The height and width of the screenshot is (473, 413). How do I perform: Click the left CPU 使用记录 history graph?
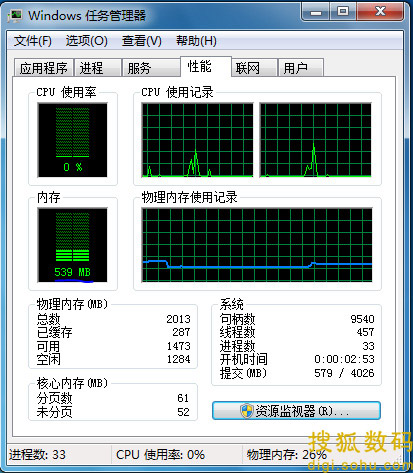[197, 140]
